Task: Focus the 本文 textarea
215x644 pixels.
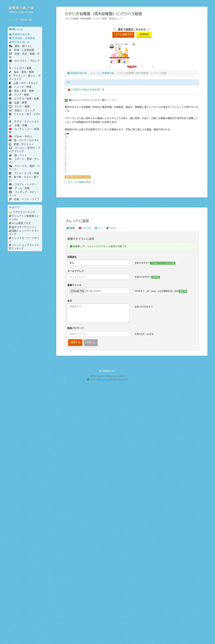Action: [98, 313]
